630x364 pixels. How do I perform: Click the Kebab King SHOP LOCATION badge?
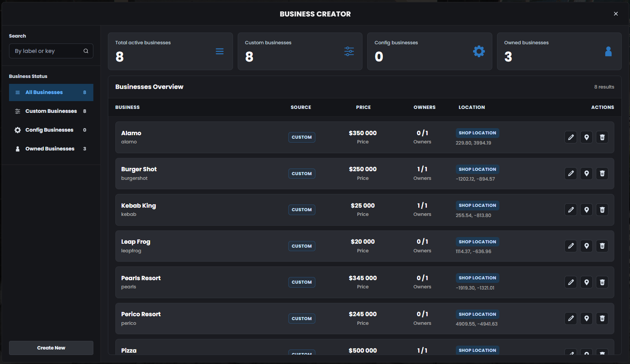tap(477, 205)
